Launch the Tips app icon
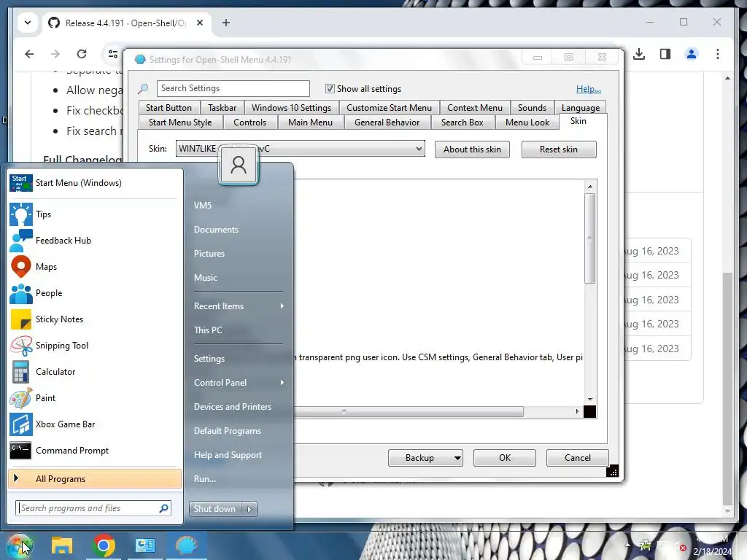747x560 pixels. click(21, 214)
